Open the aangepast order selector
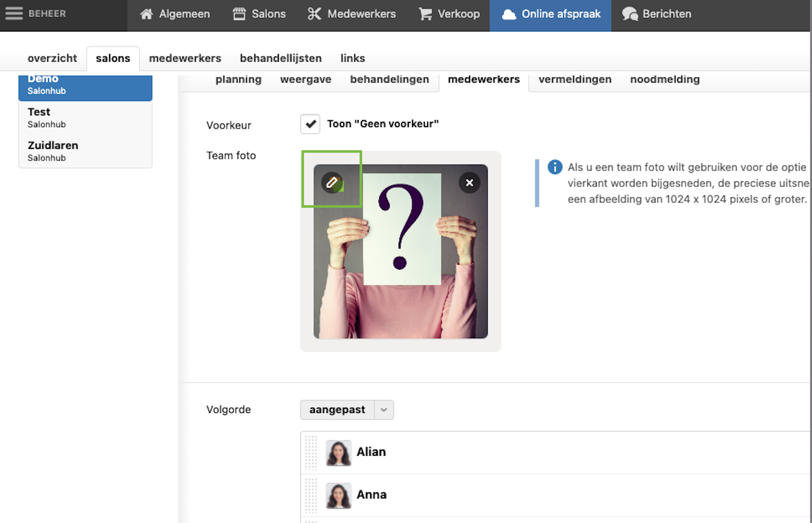The width and height of the screenshot is (812, 523). pos(337,410)
